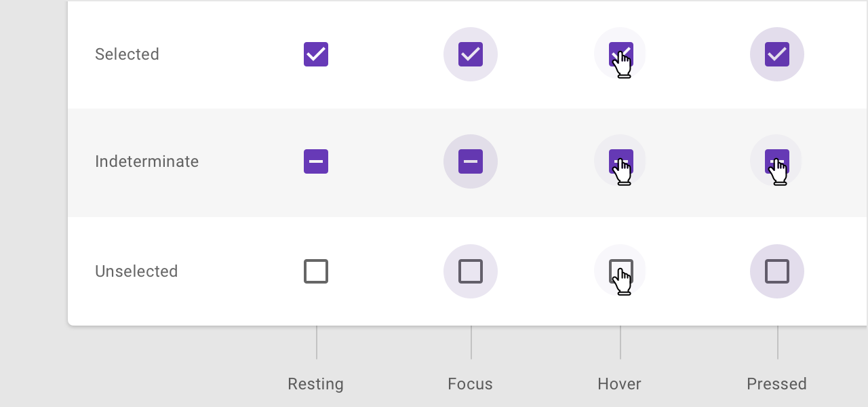Check the unselected checkbox in Resting column
868x407 pixels.
[x=316, y=271]
